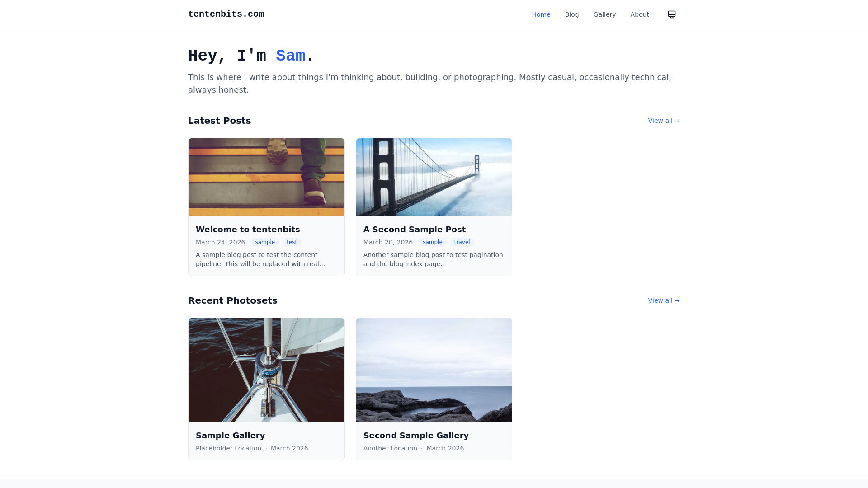Open the rocky coast gallery thumbnail
The width and height of the screenshot is (868, 488).
[x=434, y=370]
